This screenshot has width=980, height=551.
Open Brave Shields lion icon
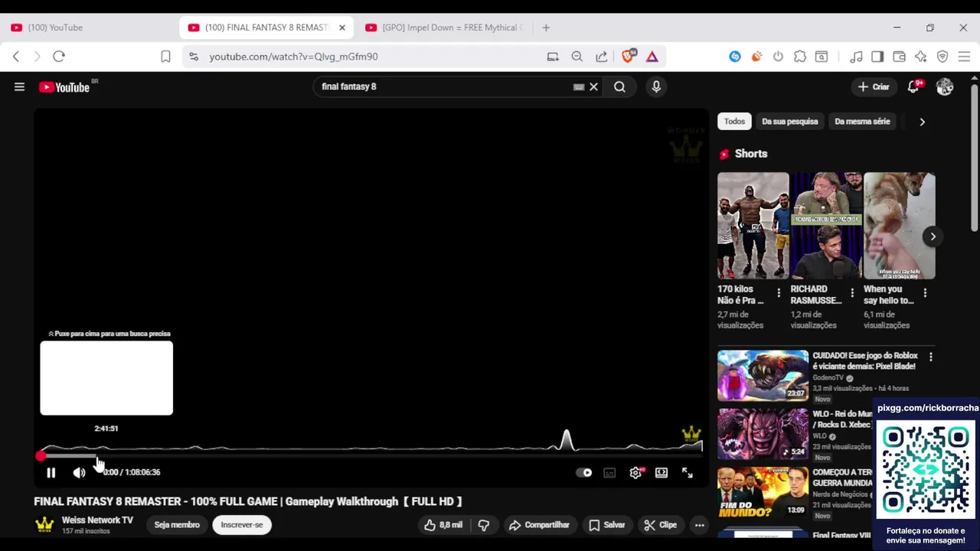coord(628,57)
